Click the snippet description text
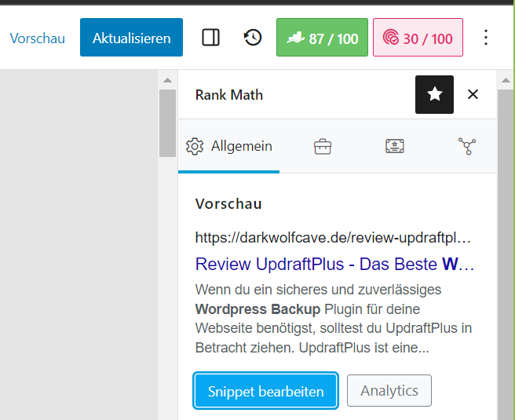The image size is (515, 420). (334, 319)
